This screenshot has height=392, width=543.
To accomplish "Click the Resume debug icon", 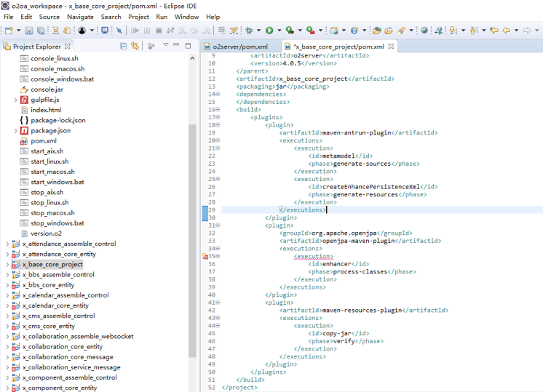I will tap(135, 31).
